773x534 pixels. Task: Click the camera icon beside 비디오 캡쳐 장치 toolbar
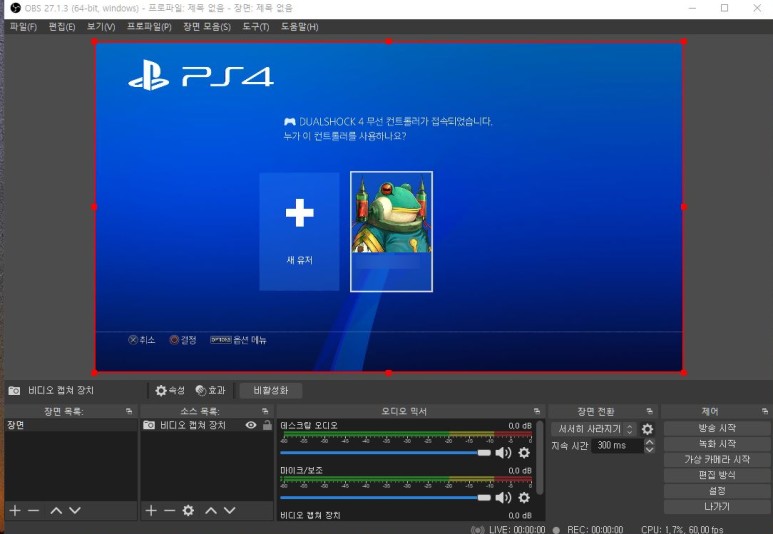14,391
